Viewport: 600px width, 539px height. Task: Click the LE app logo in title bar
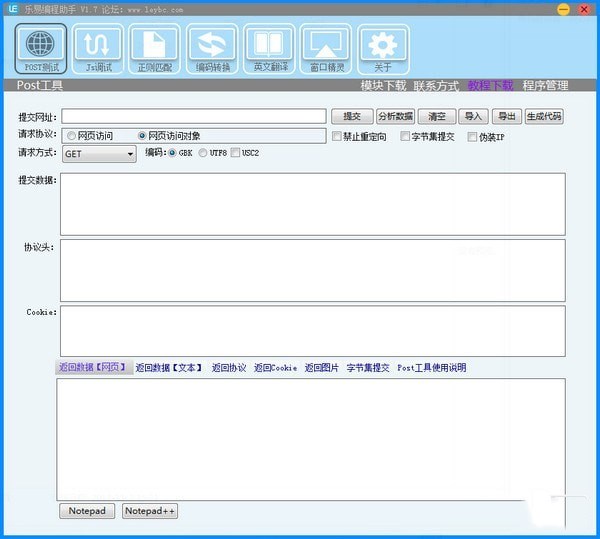10,9
